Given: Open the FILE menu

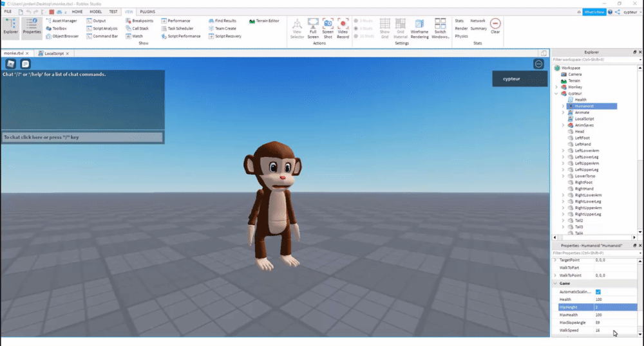Looking at the screenshot, I should [x=8, y=12].
